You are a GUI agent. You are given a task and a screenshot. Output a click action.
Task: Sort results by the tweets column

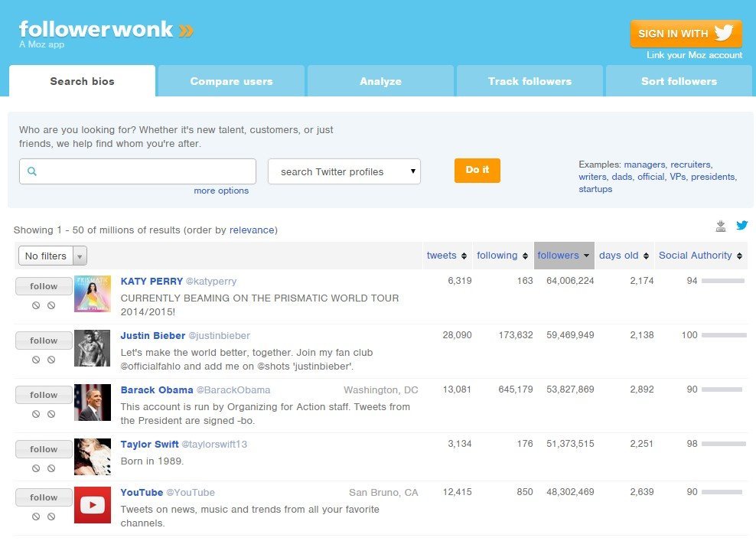tap(446, 256)
